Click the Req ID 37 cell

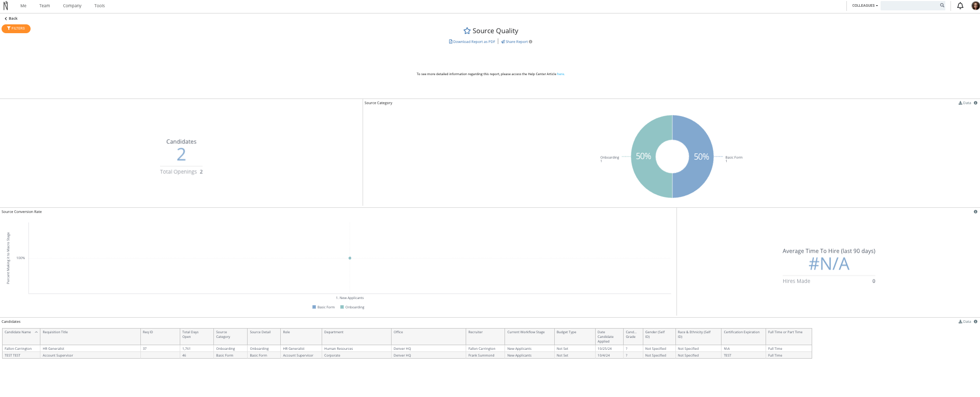coord(161,349)
